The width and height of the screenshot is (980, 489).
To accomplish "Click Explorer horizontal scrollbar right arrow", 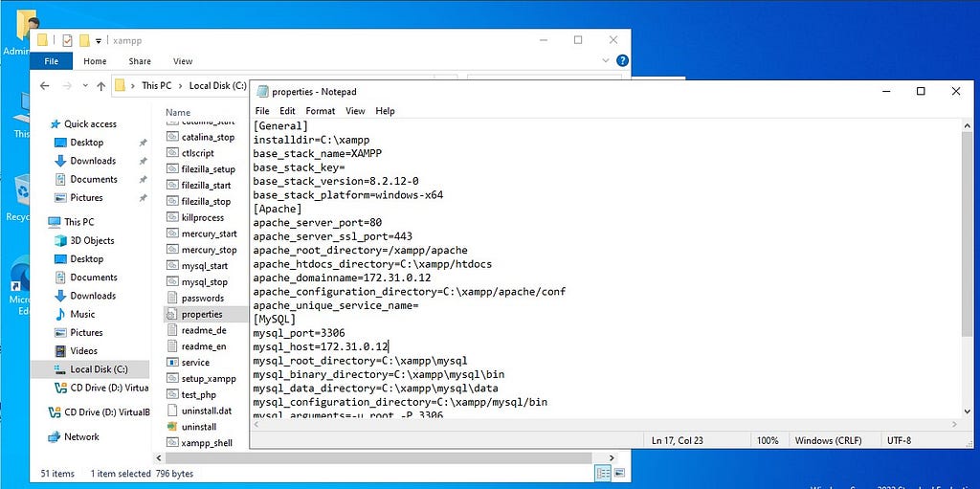I will (x=612, y=458).
